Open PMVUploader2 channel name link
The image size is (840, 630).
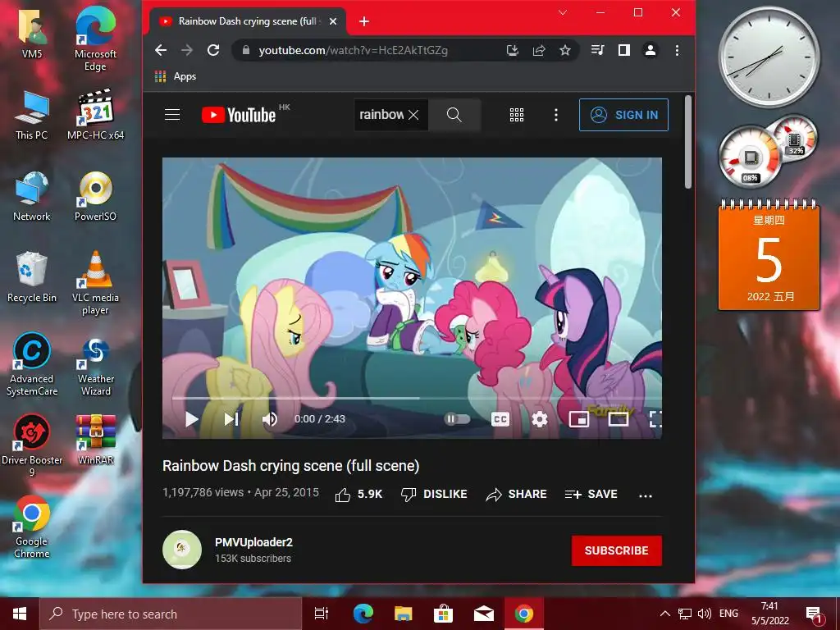pyautogui.click(x=254, y=542)
